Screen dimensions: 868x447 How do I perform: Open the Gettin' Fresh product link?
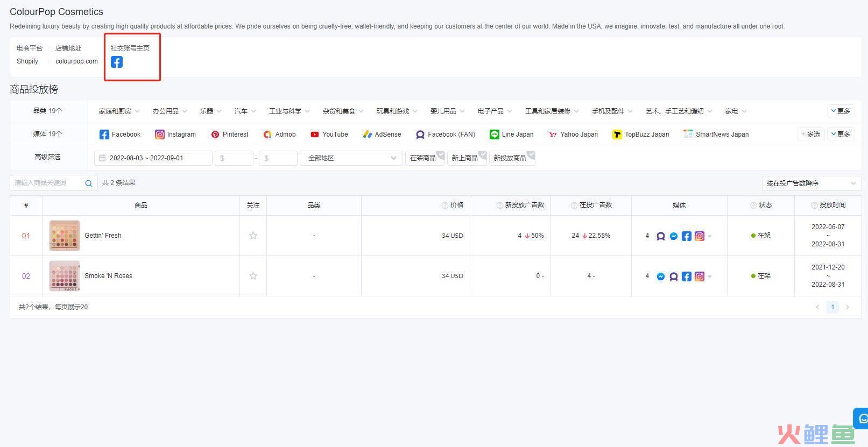pyautogui.click(x=103, y=236)
